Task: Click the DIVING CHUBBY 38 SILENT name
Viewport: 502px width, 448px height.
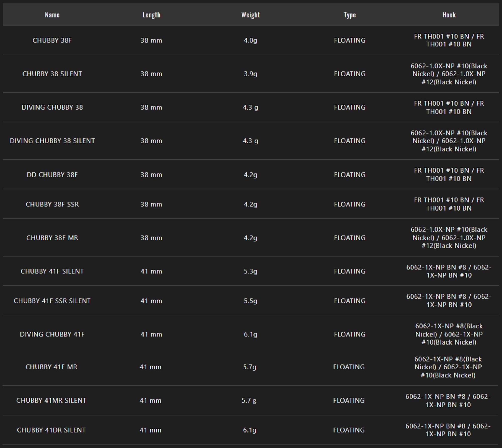Action: [52, 141]
